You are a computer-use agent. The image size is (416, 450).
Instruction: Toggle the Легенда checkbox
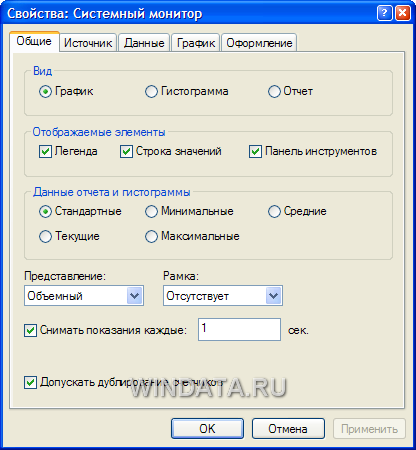pos(45,151)
